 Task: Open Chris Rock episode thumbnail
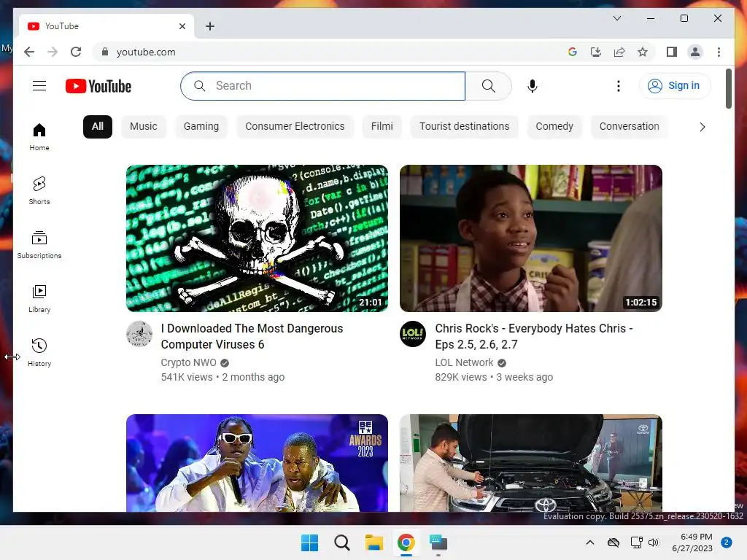531,238
